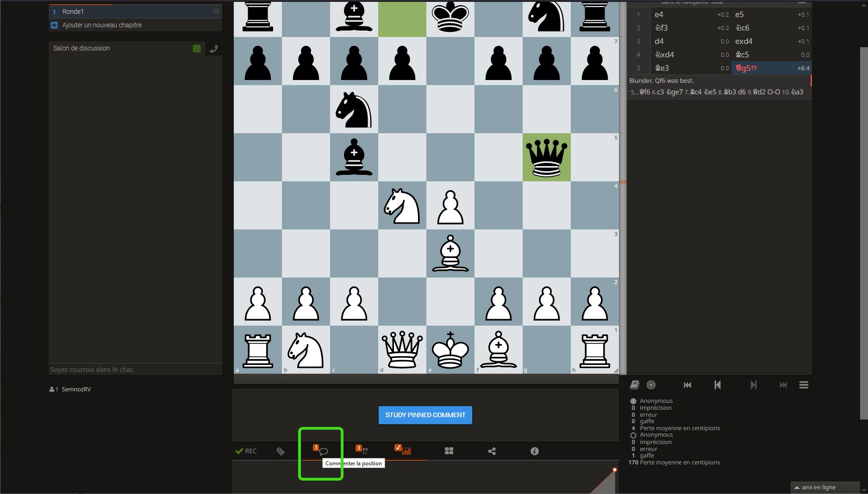Open the computer analysis chart tab
868x494 pixels.
coord(406,451)
